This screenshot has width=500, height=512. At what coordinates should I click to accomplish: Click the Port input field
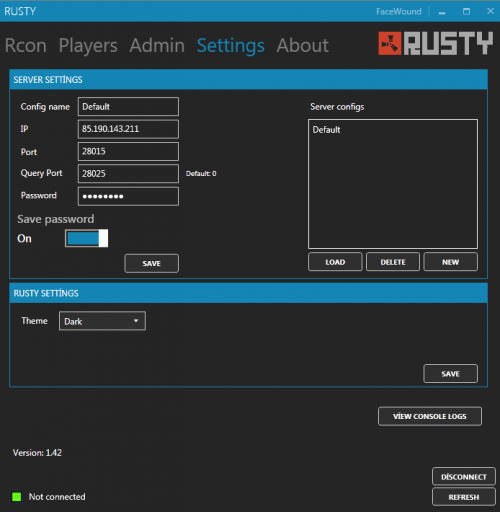coord(128,151)
